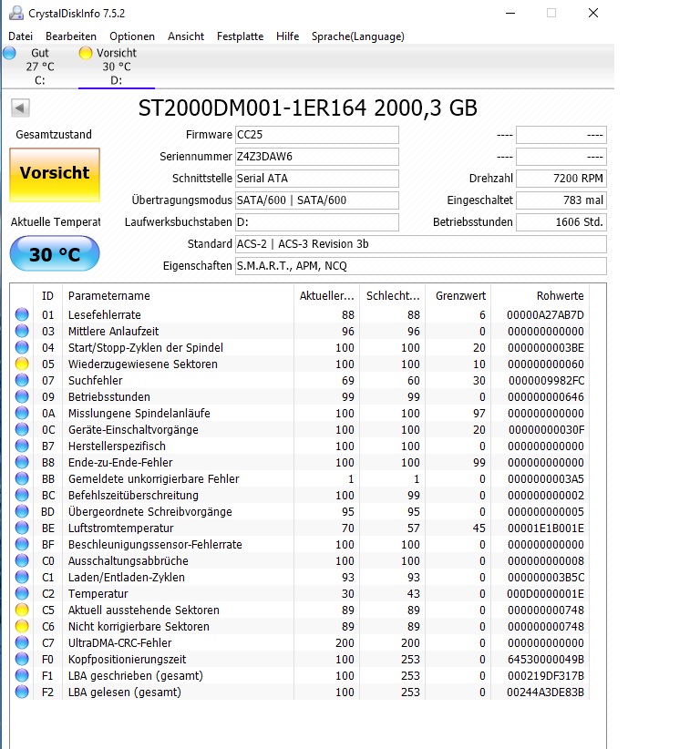Open the Sprache(Language) menu
The height and width of the screenshot is (749, 700).
(x=358, y=36)
